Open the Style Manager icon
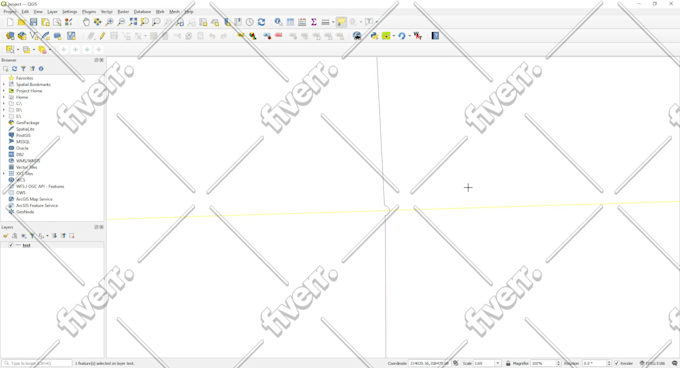680x368 pixels. point(69,22)
